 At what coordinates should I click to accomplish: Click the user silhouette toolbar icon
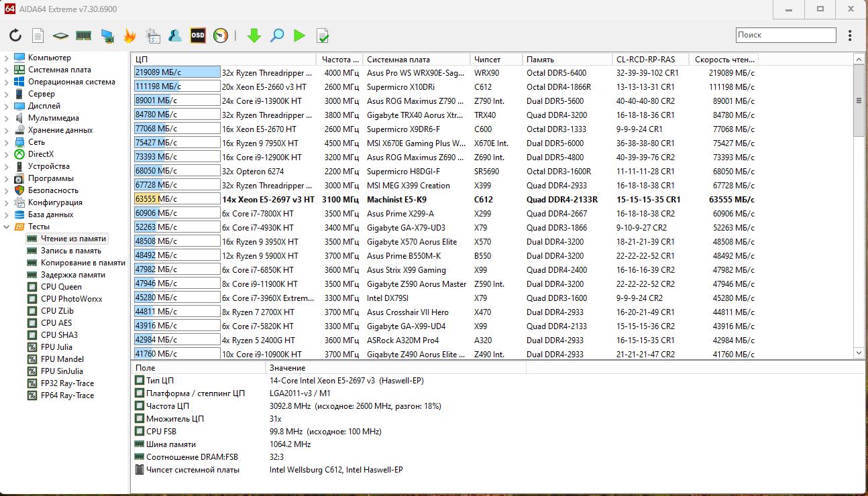tap(175, 36)
